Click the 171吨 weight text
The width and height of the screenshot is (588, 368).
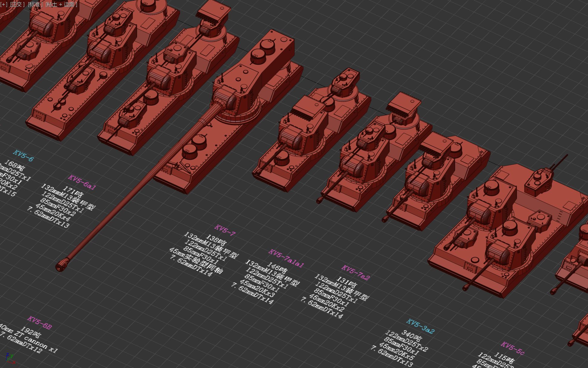73,191
